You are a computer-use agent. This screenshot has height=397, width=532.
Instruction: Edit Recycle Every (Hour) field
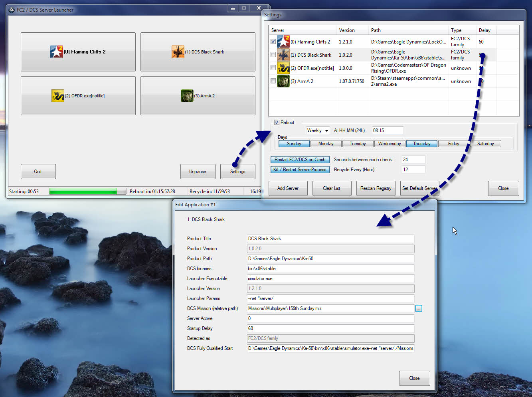click(413, 170)
